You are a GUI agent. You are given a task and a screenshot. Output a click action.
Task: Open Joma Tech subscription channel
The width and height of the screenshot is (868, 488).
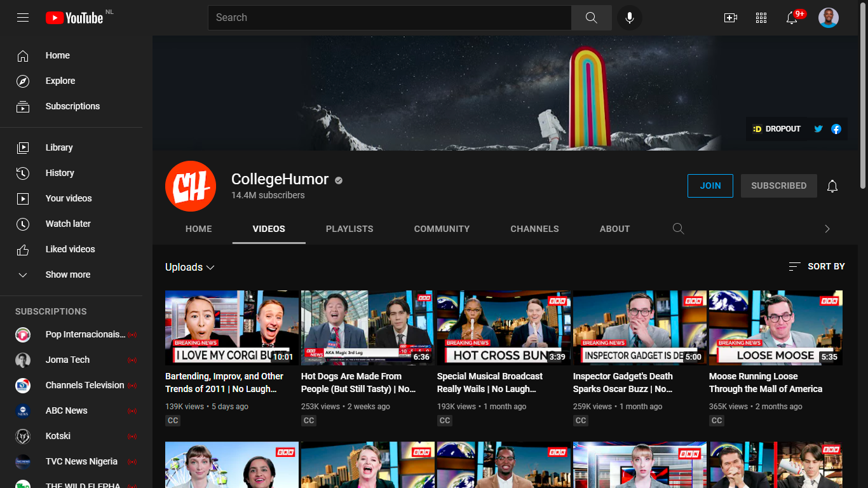point(71,360)
